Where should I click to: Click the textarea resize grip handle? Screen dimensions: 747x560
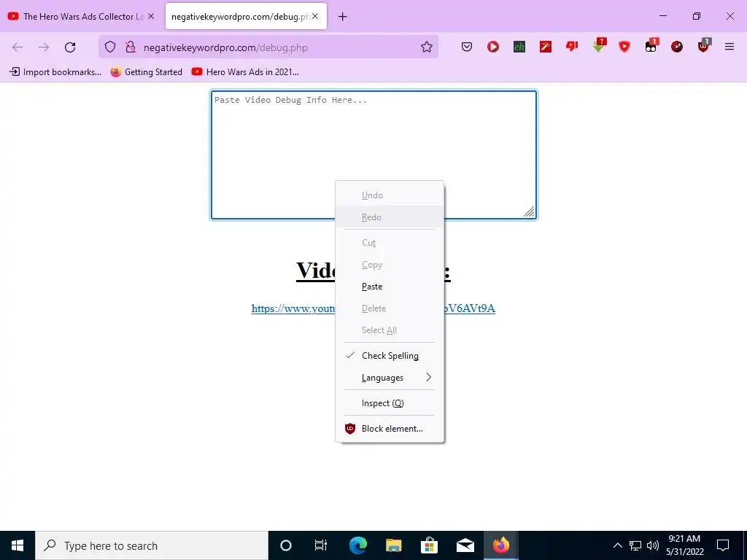coord(530,212)
